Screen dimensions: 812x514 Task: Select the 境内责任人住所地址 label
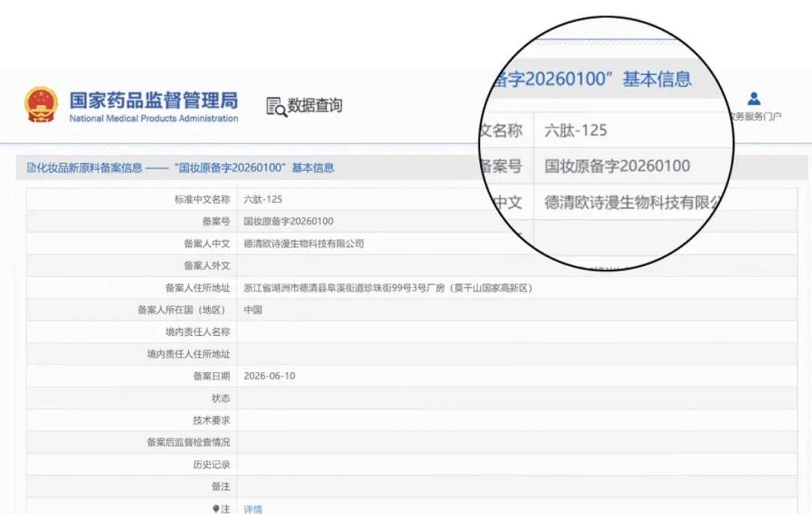(x=188, y=354)
